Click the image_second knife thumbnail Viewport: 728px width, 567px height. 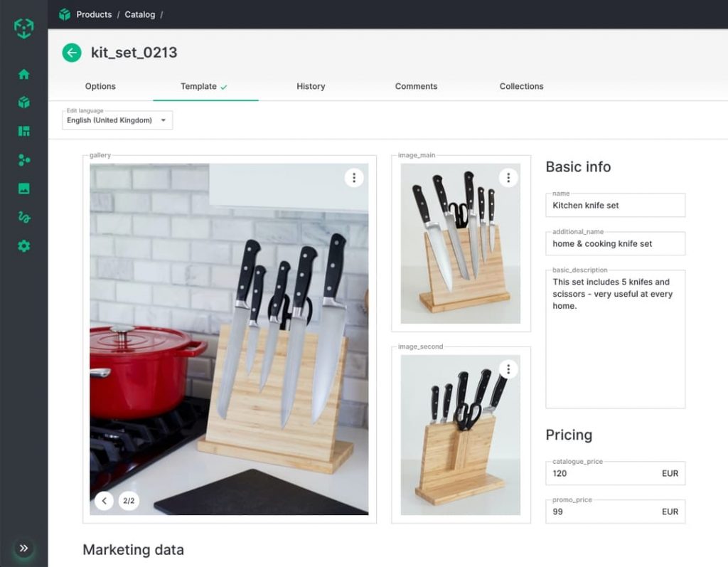click(x=461, y=435)
